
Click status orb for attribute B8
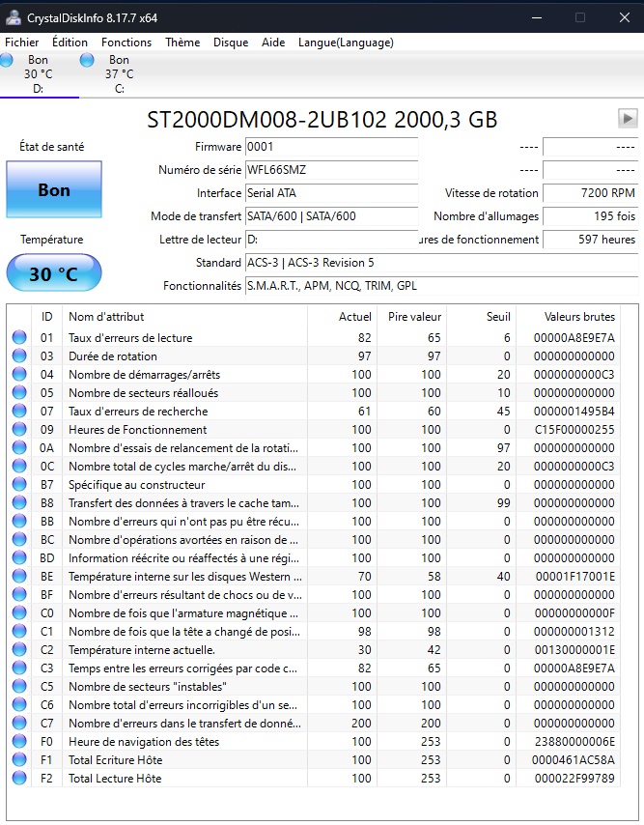(x=19, y=502)
